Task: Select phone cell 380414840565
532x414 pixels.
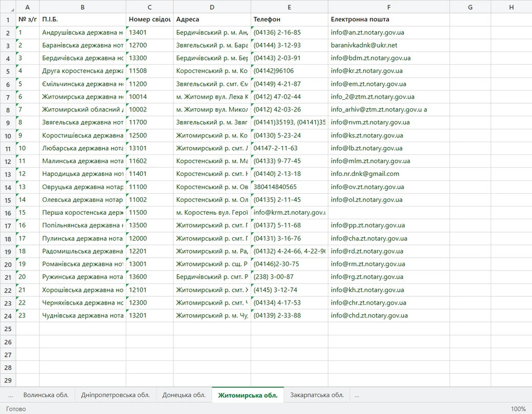Action: 290,187
